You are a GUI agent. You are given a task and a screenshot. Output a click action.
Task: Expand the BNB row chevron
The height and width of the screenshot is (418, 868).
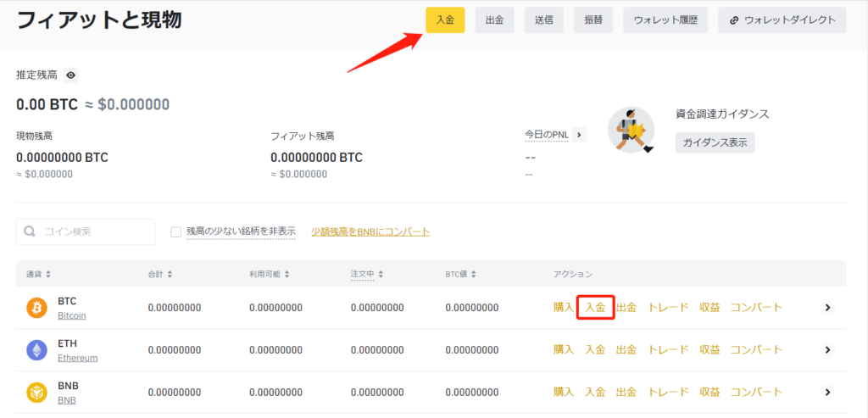click(827, 392)
